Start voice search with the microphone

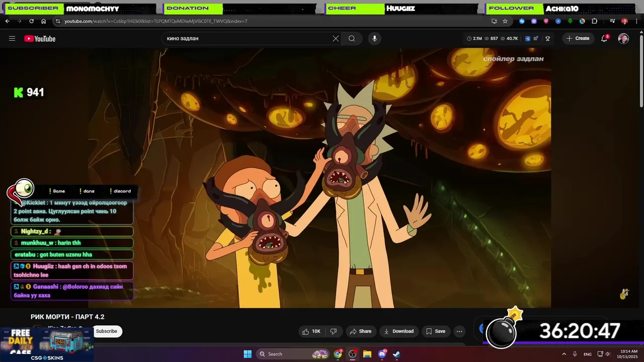click(x=374, y=39)
